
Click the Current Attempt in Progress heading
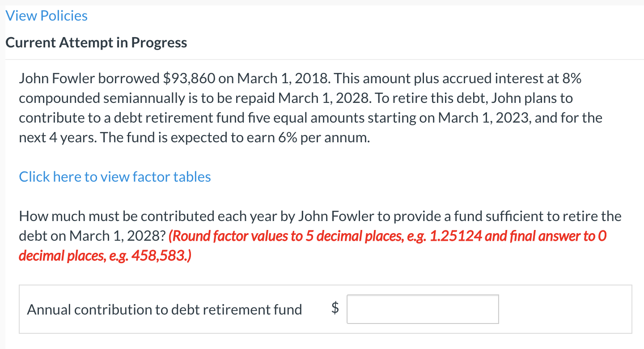coord(96,42)
